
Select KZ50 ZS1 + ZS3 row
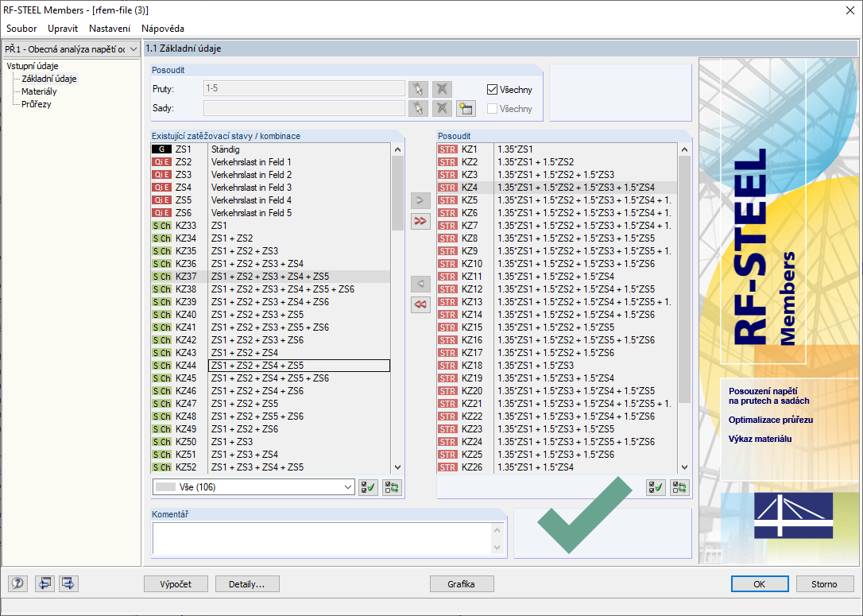[x=271, y=442]
